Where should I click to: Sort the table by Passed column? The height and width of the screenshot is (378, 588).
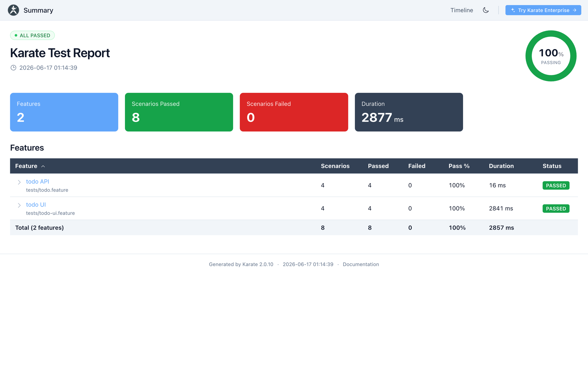click(378, 166)
